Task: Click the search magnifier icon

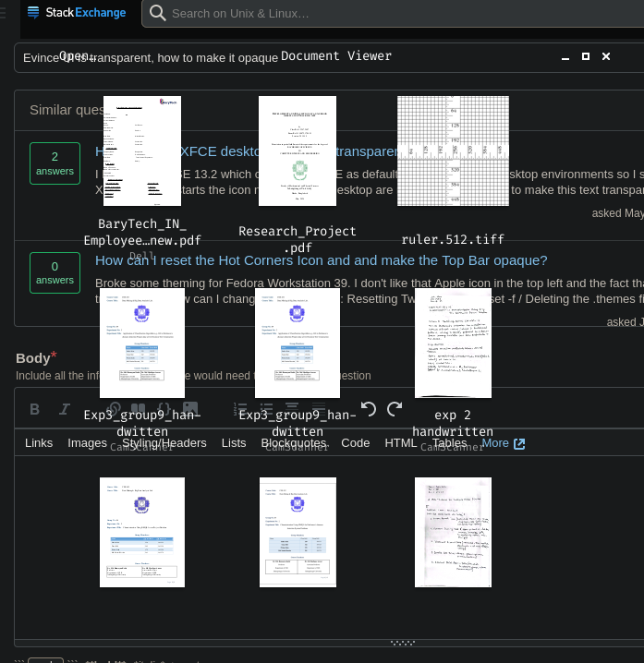Action: pos(157,13)
